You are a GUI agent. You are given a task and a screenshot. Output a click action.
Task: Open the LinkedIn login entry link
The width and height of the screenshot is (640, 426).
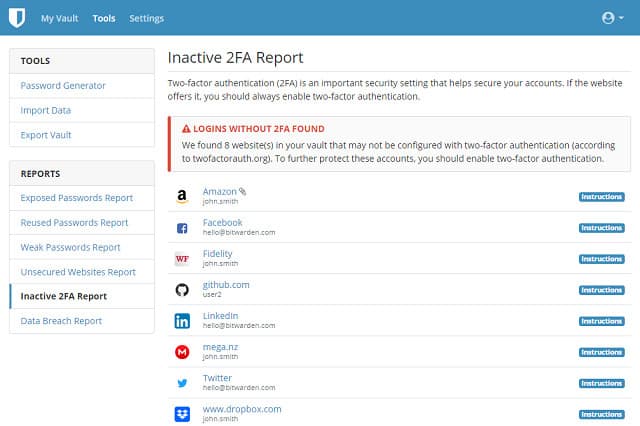pyautogui.click(x=220, y=316)
